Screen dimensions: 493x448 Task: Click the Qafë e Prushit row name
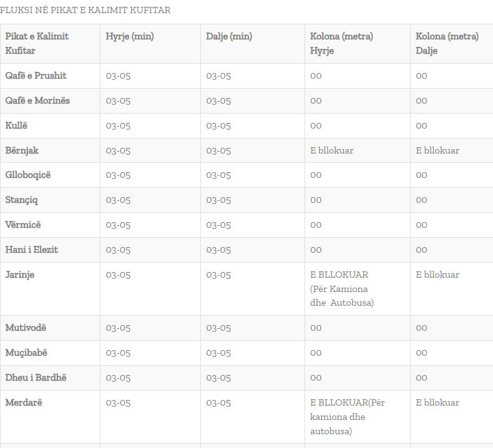36,75
